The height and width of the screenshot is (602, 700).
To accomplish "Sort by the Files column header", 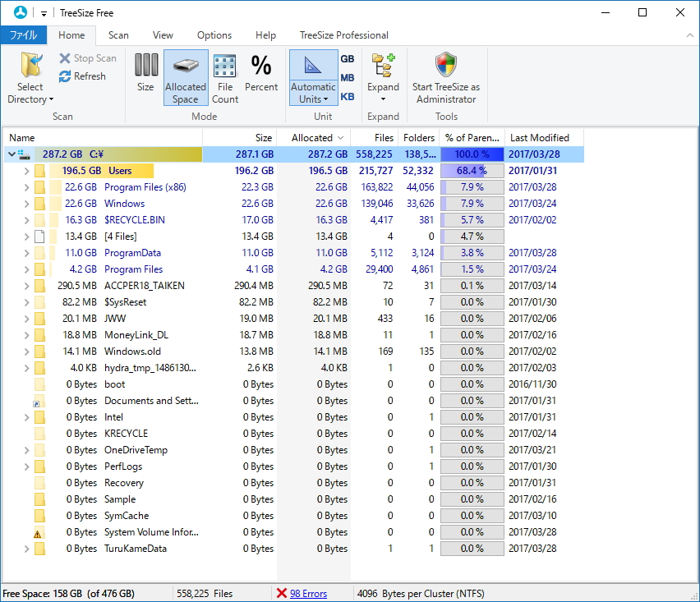I will click(374, 138).
